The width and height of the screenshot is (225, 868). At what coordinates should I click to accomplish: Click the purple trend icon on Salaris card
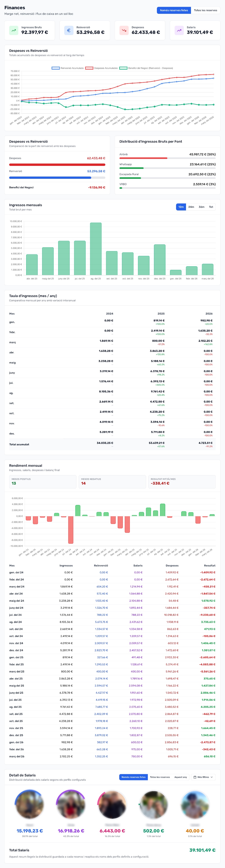179,30
